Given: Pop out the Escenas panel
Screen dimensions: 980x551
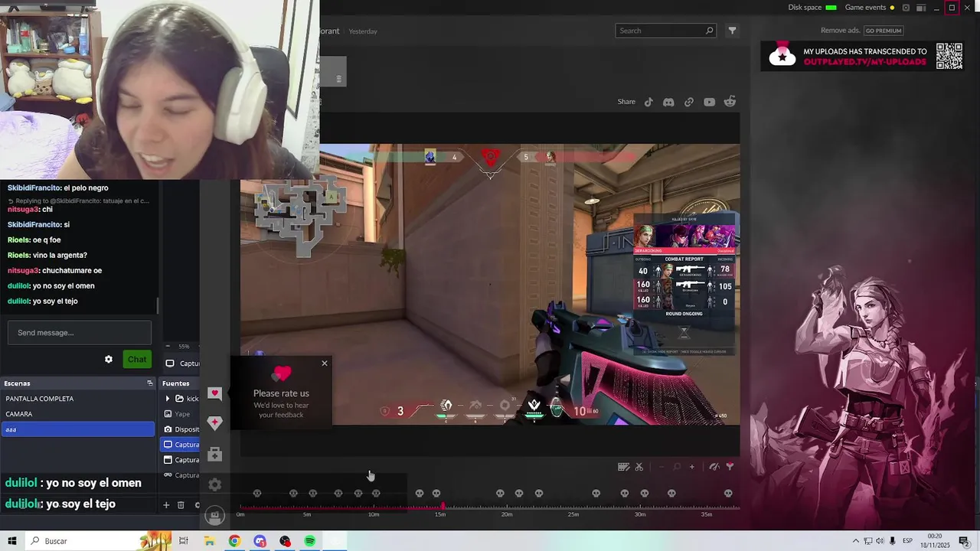Looking at the screenshot, I should point(150,383).
